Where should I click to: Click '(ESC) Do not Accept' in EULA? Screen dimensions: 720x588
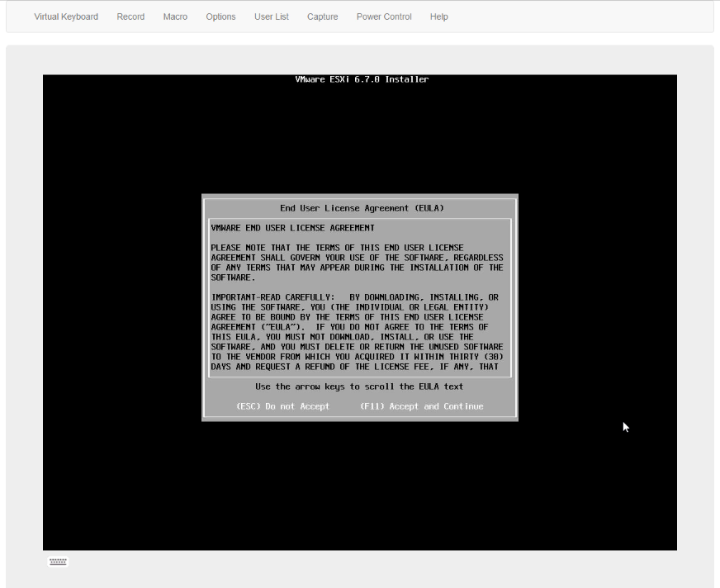[x=282, y=406]
